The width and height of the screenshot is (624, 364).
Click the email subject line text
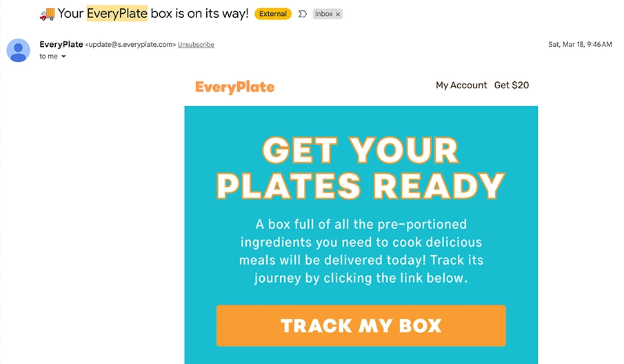point(153,14)
